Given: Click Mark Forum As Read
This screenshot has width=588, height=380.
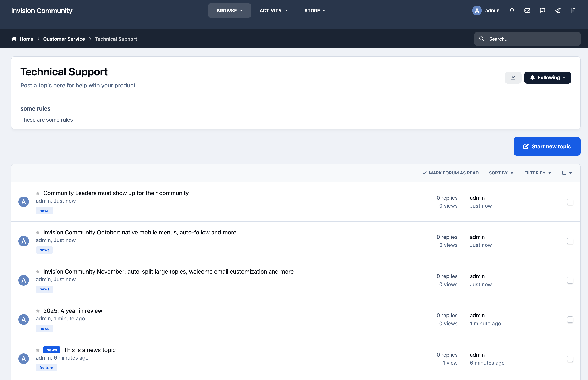Looking at the screenshot, I should click(451, 173).
